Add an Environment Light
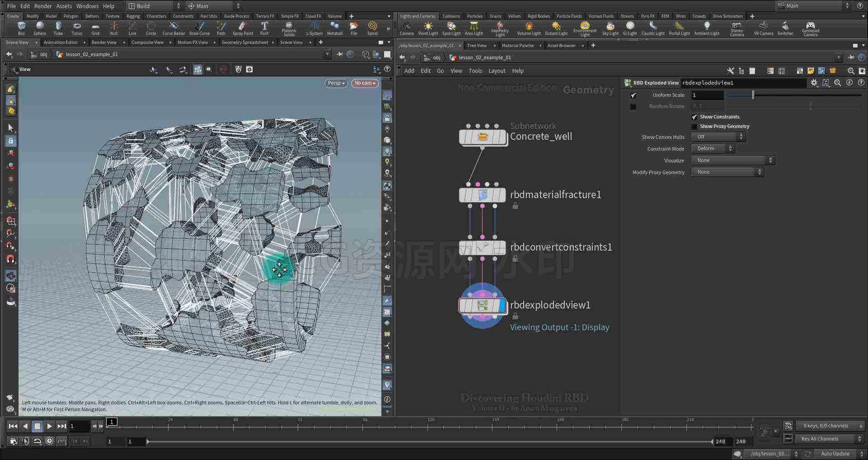The image size is (868, 460). 585,28
